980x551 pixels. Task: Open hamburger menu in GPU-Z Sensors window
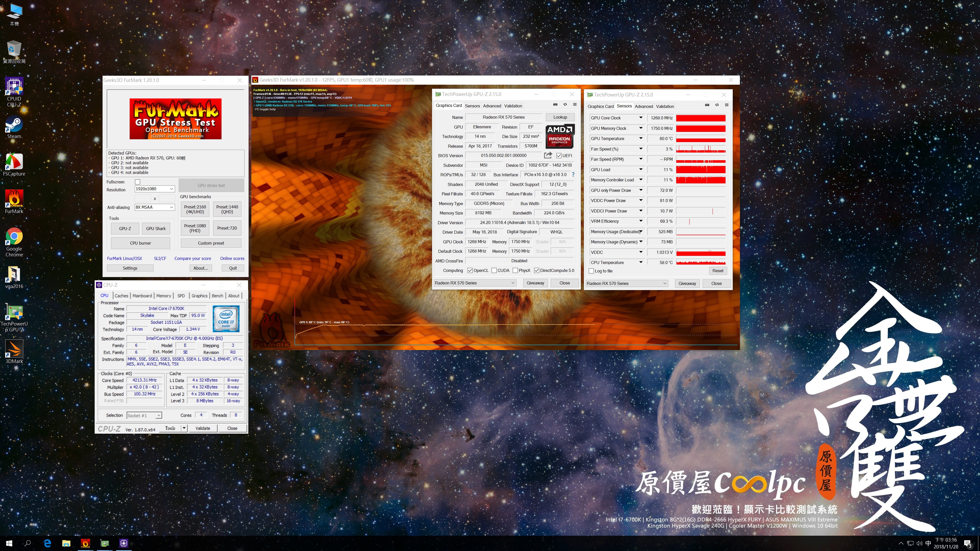click(727, 105)
